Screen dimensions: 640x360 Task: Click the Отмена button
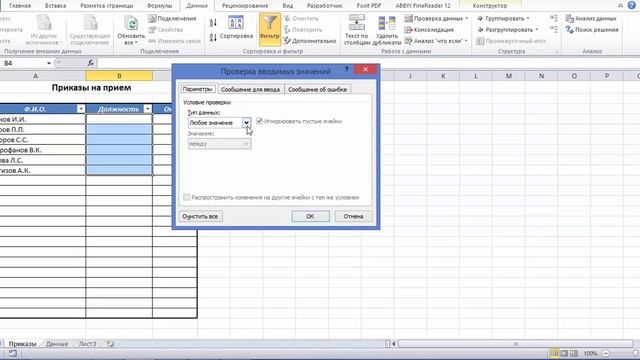(x=353, y=216)
